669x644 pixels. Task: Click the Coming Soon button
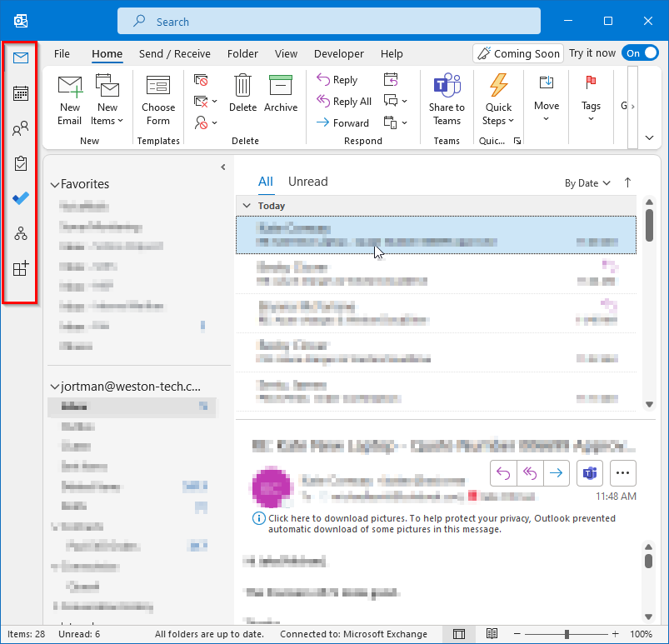518,53
